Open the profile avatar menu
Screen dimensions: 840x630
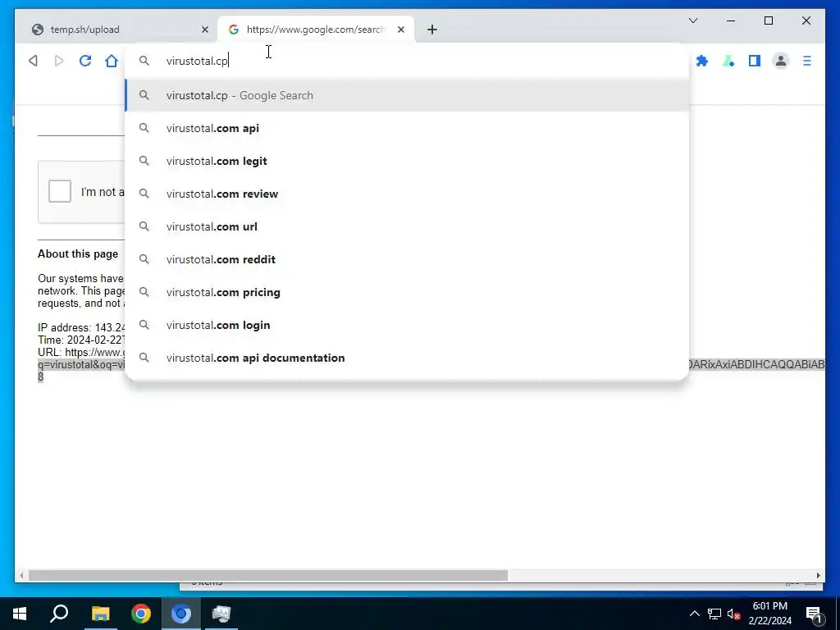tap(781, 61)
